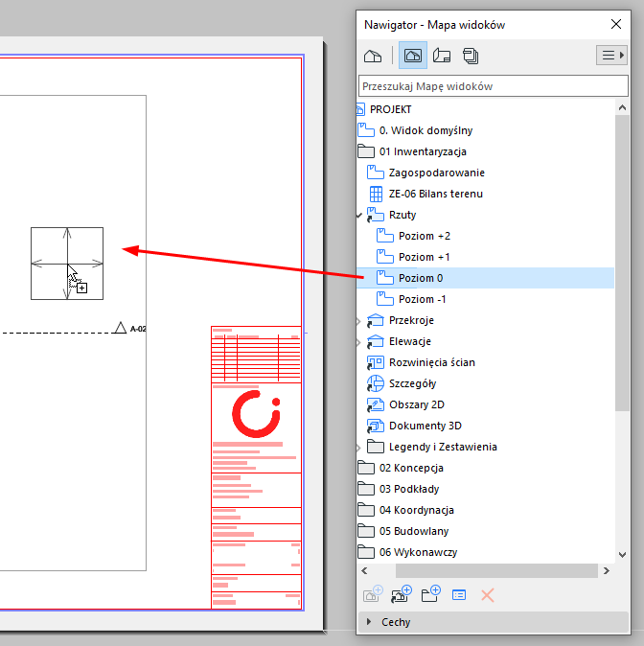The width and height of the screenshot is (644, 646).
Task: Click the search view map field
Action: (x=493, y=86)
